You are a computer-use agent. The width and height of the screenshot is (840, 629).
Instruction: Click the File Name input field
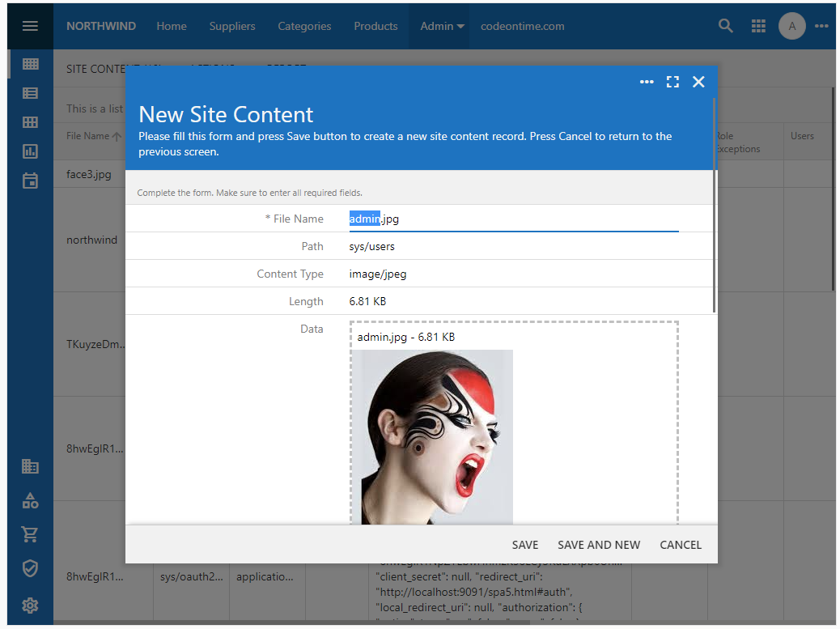pos(513,219)
